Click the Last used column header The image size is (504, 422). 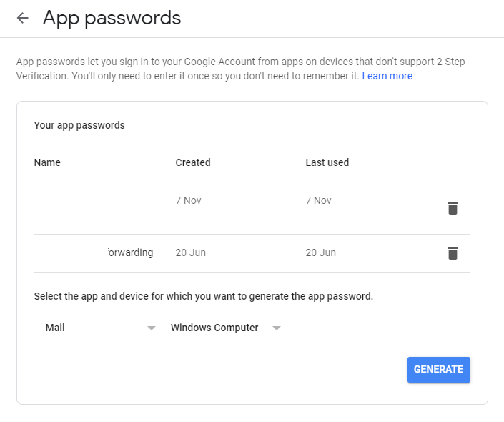327,162
